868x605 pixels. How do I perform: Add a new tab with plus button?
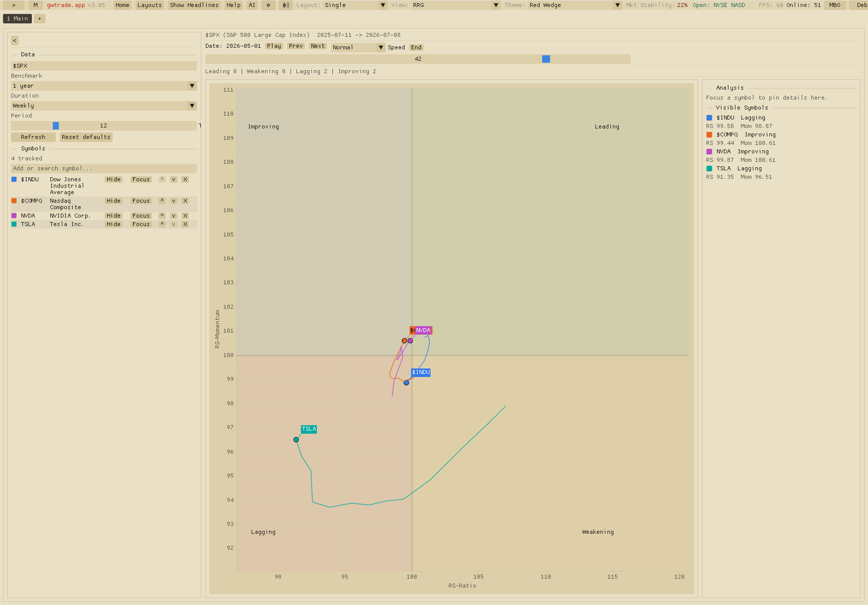39,18
